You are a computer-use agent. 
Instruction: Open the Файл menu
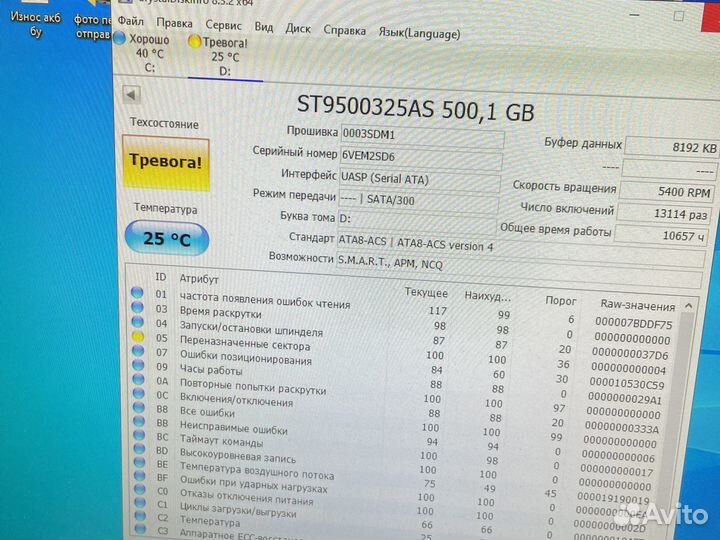point(130,21)
